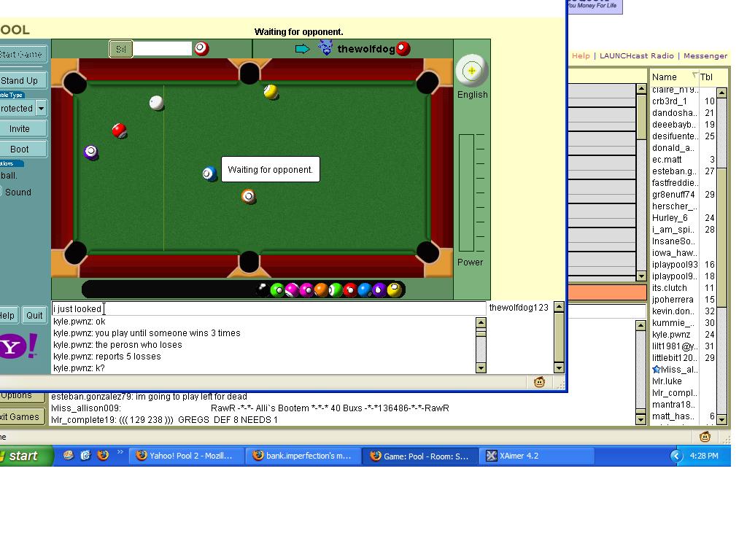This screenshot has height=560, width=747.
Task: Click the emoticon face icon in lobby window
Action: pos(705,436)
